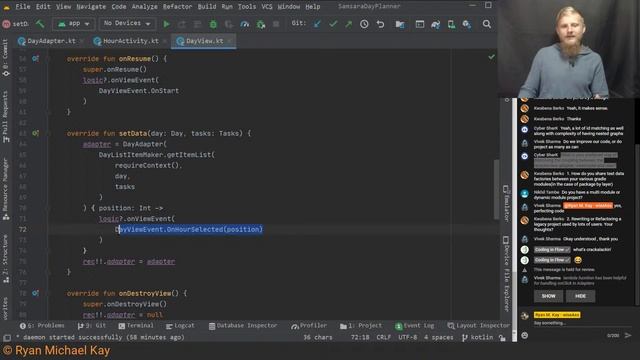
Task: Open the Project Structure icon
Action: [400, 24]
